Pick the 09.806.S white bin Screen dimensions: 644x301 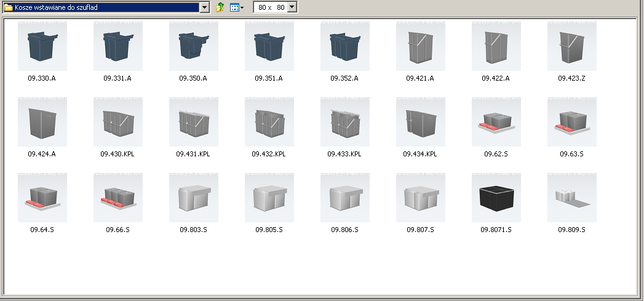coord(344,198)
